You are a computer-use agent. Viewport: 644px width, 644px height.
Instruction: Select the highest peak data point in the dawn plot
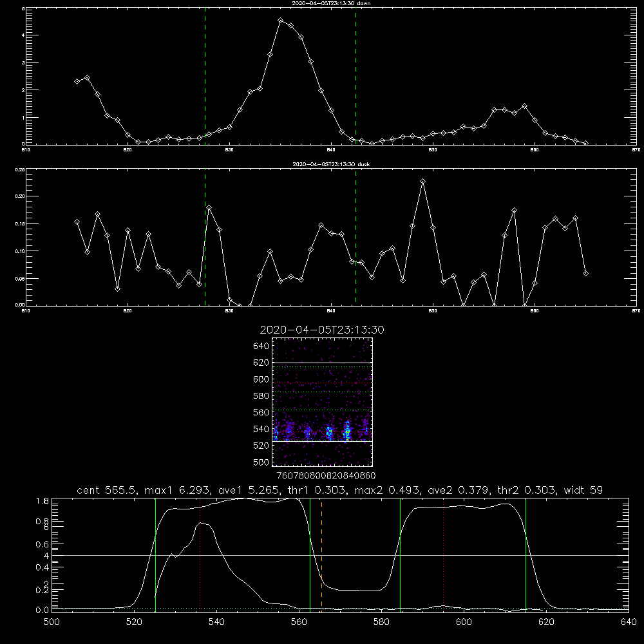coord(281,20)
